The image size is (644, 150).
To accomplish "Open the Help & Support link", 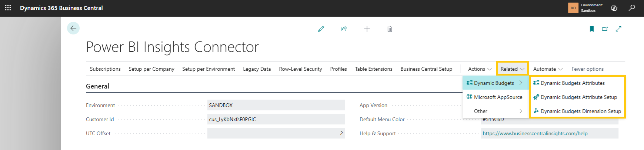I will [x=535, y=133].
